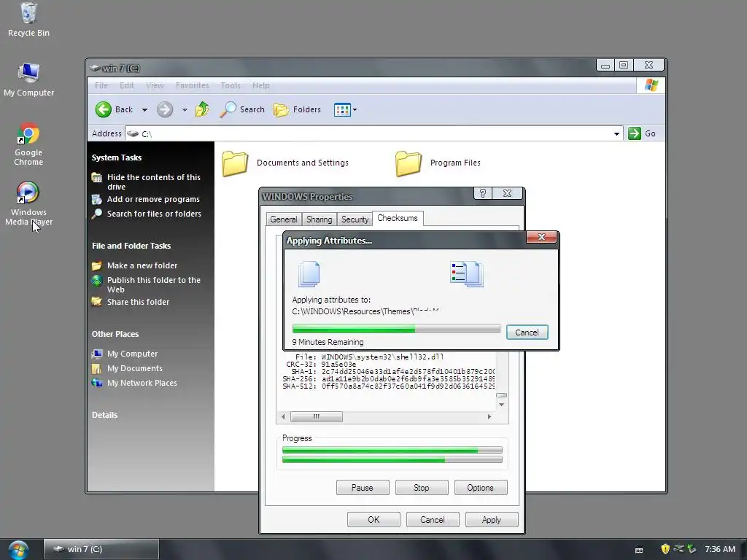The image size is (747, 560).
Task: Click the Forward arrow icon in toolbar
Action: (165, 109)
